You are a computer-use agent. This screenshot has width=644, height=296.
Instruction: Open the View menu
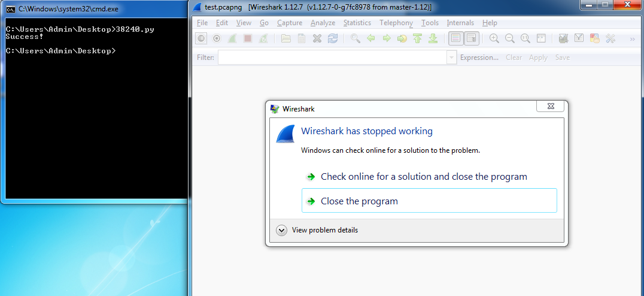pyautogui.click(x=244, y=23)
